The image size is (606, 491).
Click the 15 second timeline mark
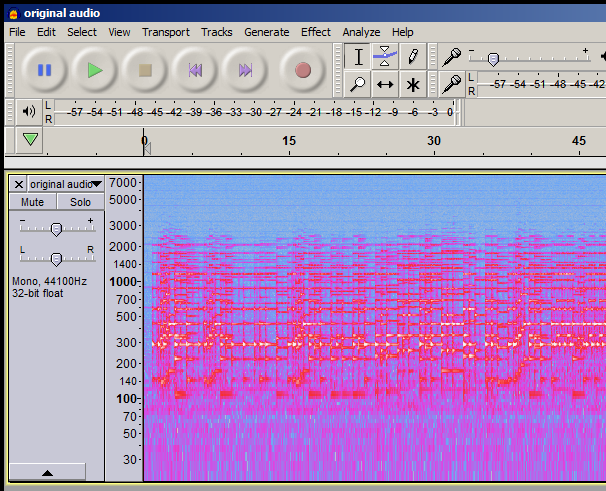pyautogui.click(x=289, y=141)
